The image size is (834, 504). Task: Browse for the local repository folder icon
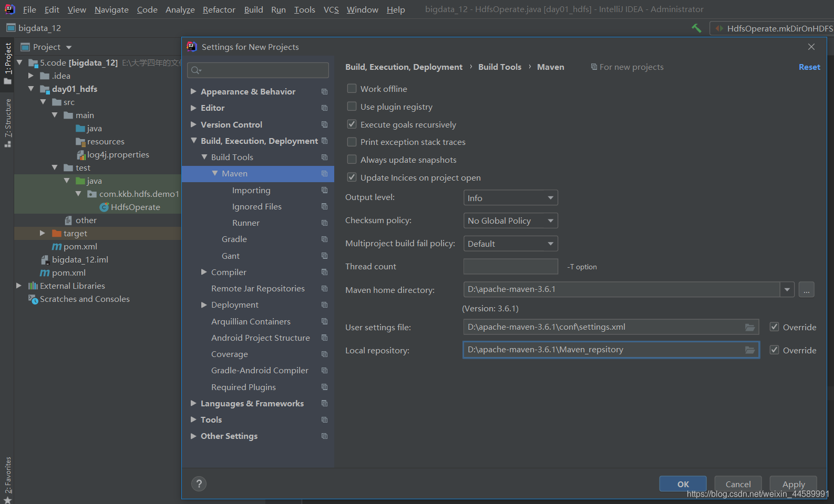click(750, 350)
